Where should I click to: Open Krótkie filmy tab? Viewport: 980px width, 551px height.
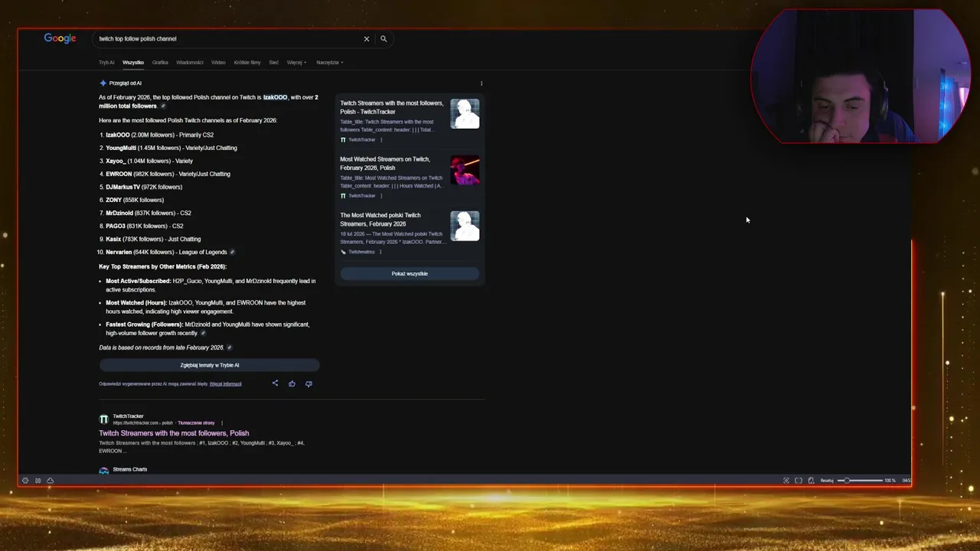(247, 63)
